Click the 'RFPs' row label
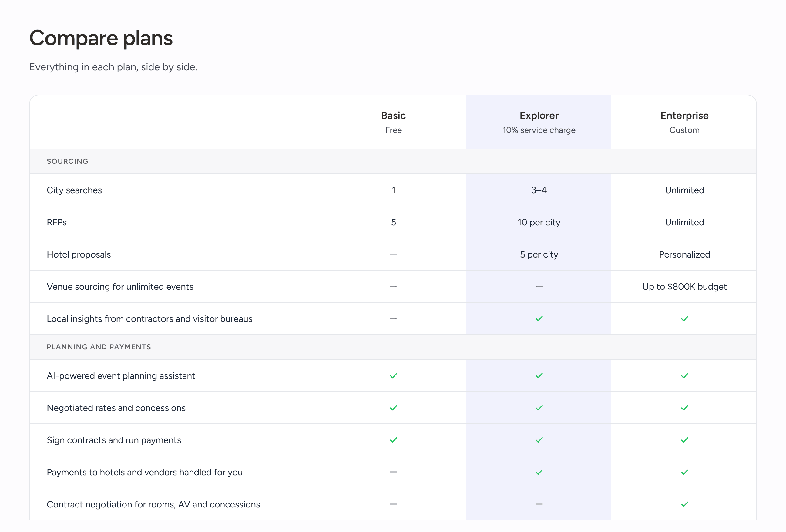 coord(56,222)
